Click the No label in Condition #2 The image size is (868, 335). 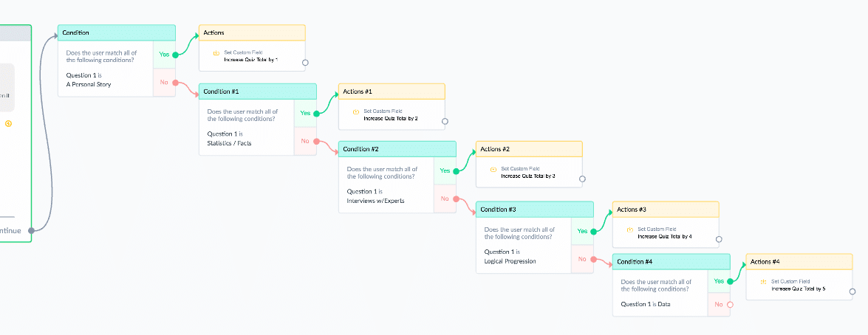pos(445,199)
